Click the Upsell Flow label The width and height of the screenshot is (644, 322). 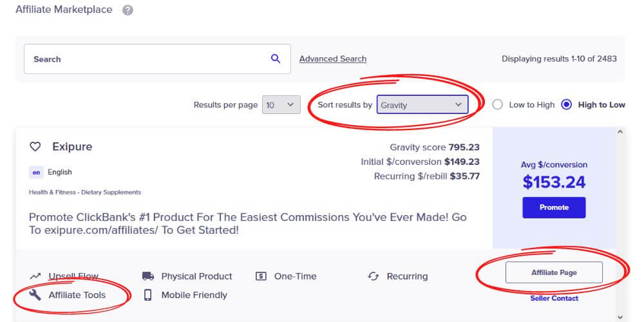pyautogui.click(x=73, y=276)
